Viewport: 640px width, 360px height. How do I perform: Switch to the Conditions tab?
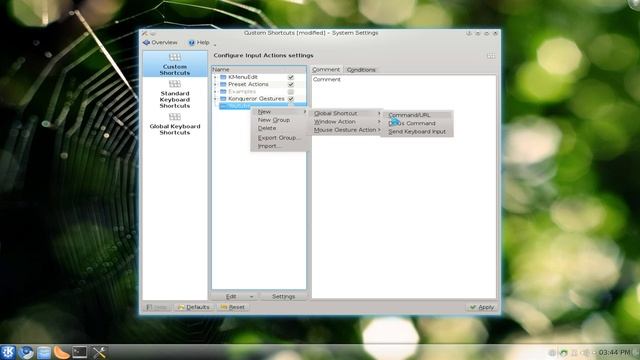pyautogui.click(x=361, y=70)
